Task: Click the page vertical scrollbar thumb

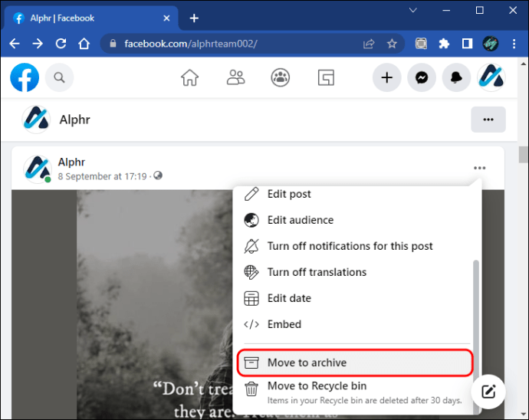Action: coord(524,155)
